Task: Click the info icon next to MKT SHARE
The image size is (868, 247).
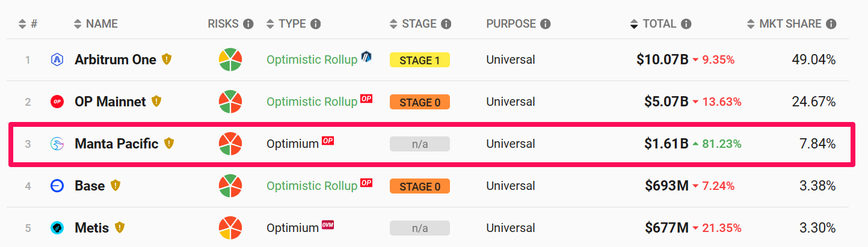Action: 831,24
